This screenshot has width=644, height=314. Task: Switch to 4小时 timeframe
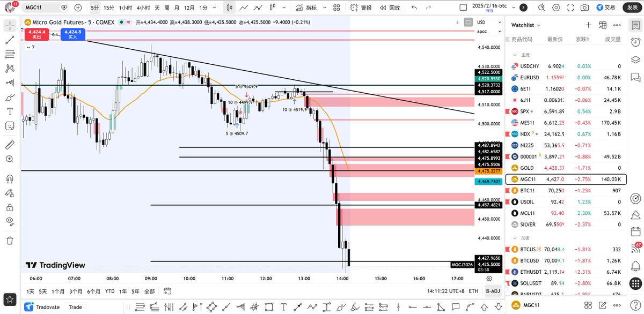click(143, 8)
